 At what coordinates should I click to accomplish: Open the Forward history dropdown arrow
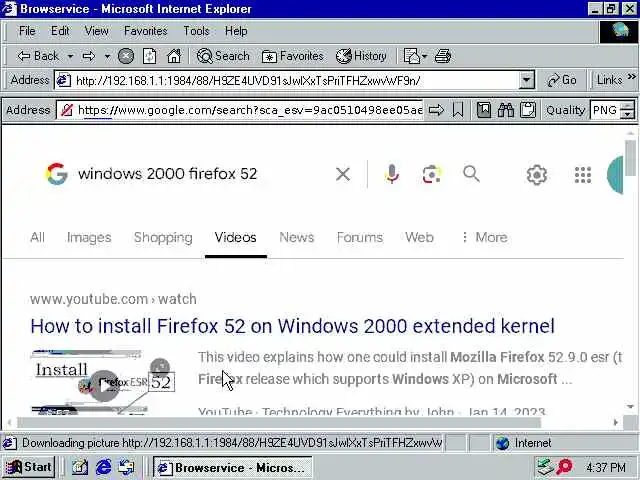pyautogui.click(x=107, y=56)
